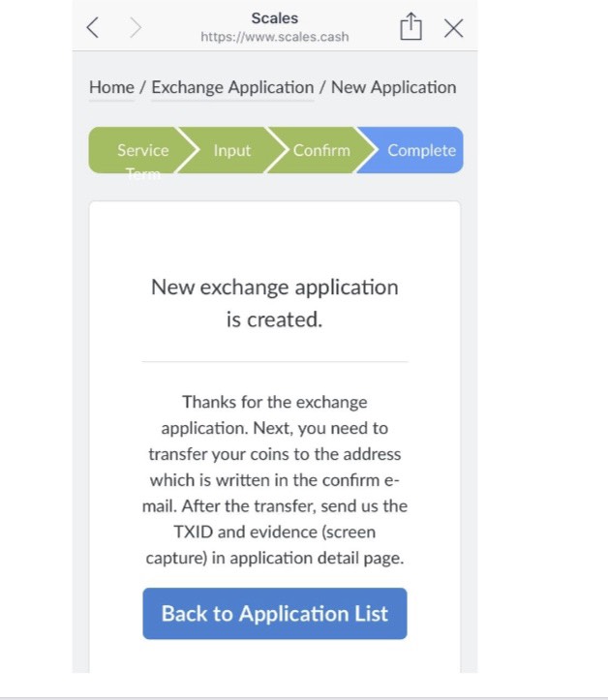Tap the Scales page title
This screenshot has height=700, width=608.
click(275, 18)
